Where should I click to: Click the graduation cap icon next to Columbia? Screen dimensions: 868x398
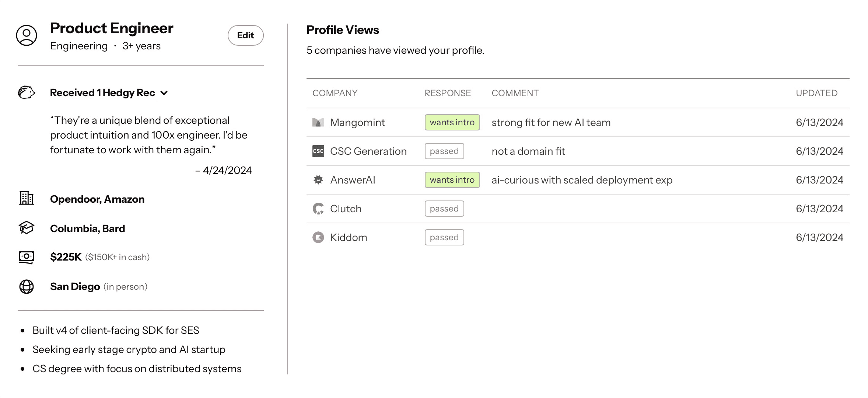pyautogui.click(x=27, y=227)
